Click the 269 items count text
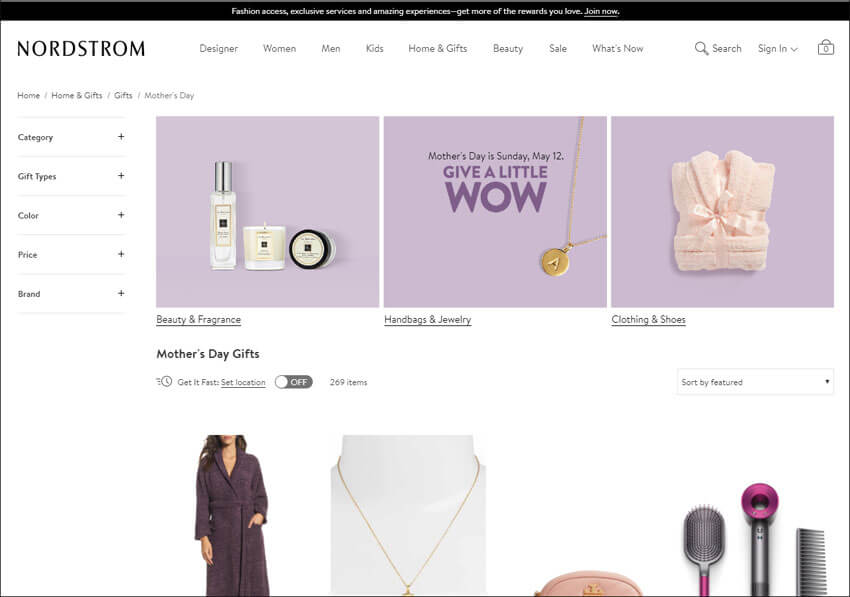The width and height of the screenshot is (850, 597). 349,382
